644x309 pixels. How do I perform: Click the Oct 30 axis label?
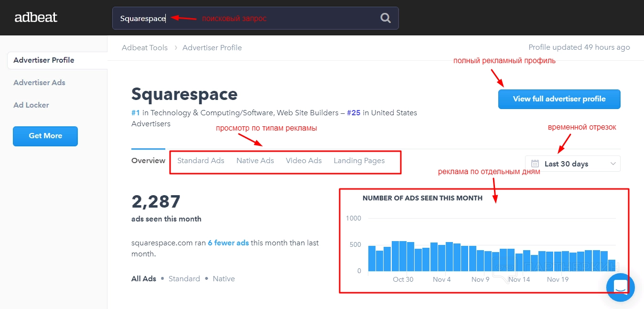[403, 279]
